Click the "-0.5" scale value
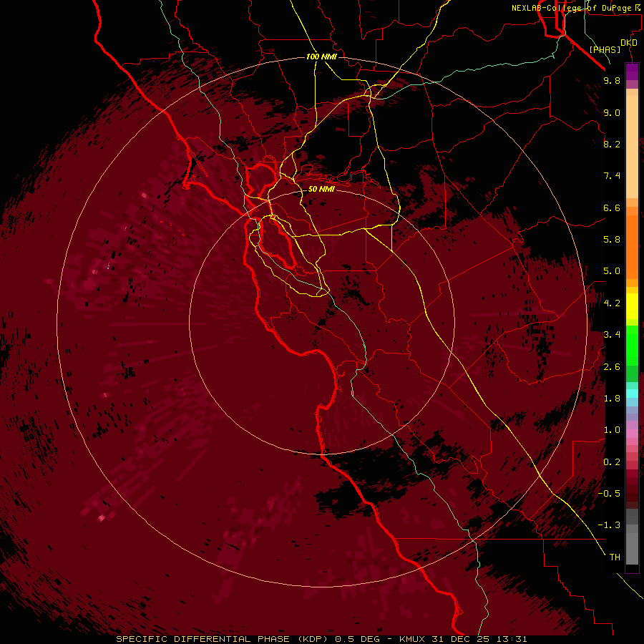 click(x=609, y=494)
